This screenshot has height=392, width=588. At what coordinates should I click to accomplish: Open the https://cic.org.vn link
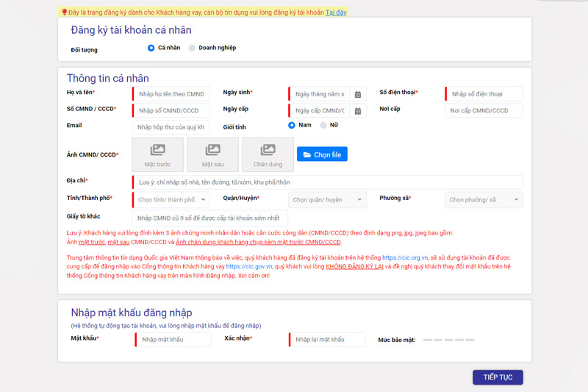tap(405, 257)
